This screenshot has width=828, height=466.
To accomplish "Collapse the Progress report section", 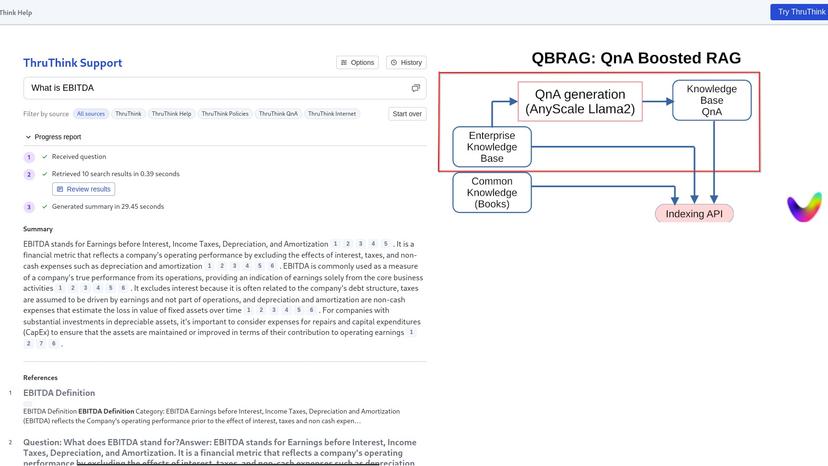I will (x=28, y=137).
